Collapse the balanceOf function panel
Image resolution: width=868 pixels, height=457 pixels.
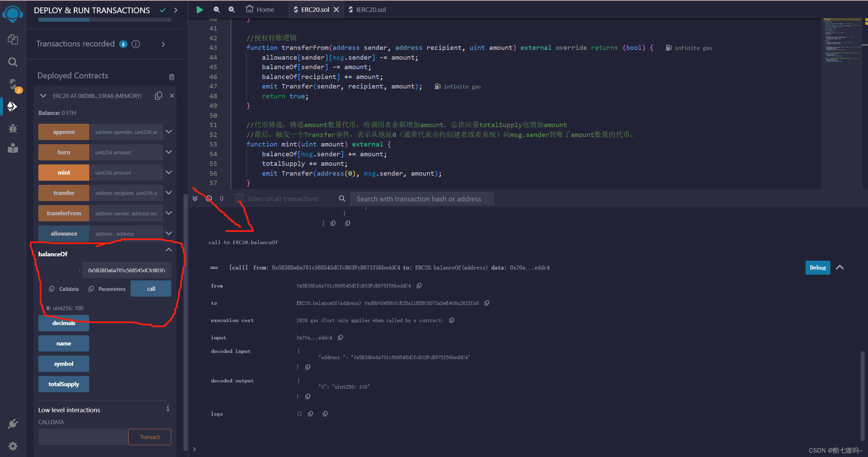click(169, 250)
